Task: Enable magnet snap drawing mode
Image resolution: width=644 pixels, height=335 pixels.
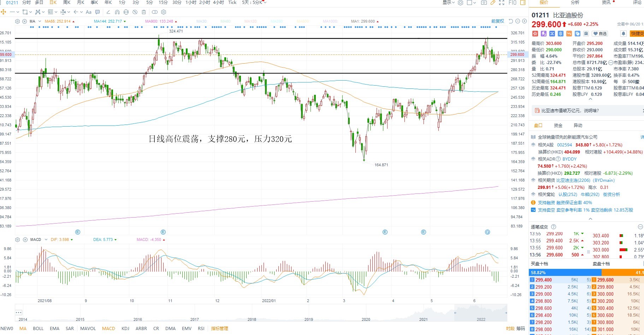Action: coord(117,12)
